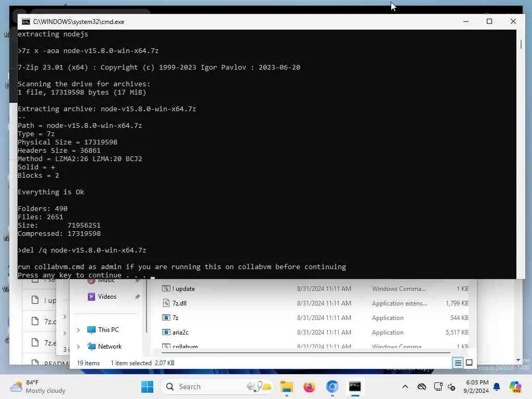Screen dimensions: 532x399
Task: Open the weather widget showing 84°F
Action: tap(37, 387)
